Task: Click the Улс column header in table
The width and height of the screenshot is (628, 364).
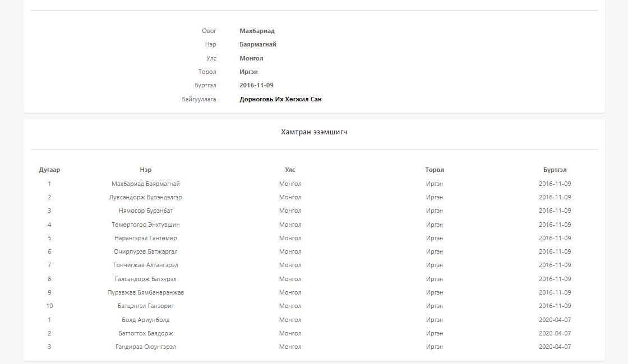Action: click(x=290, y=170)
